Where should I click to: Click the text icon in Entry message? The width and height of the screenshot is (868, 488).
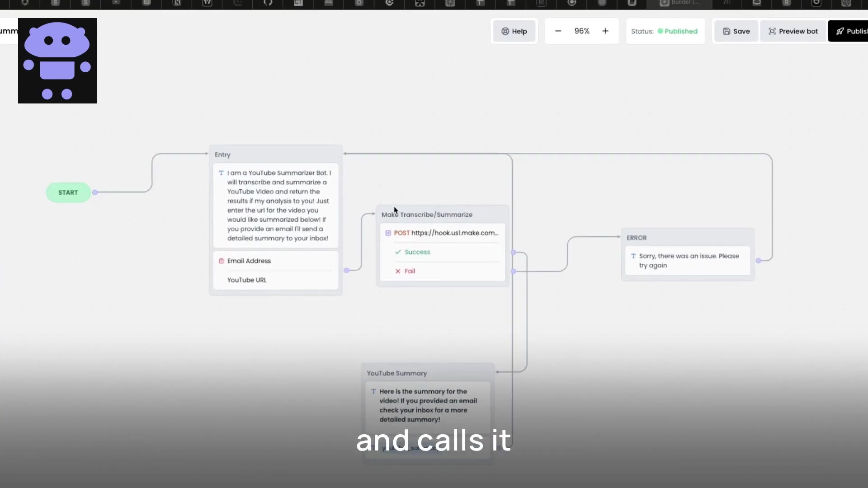pyautogui.click(x=221, y=173)
